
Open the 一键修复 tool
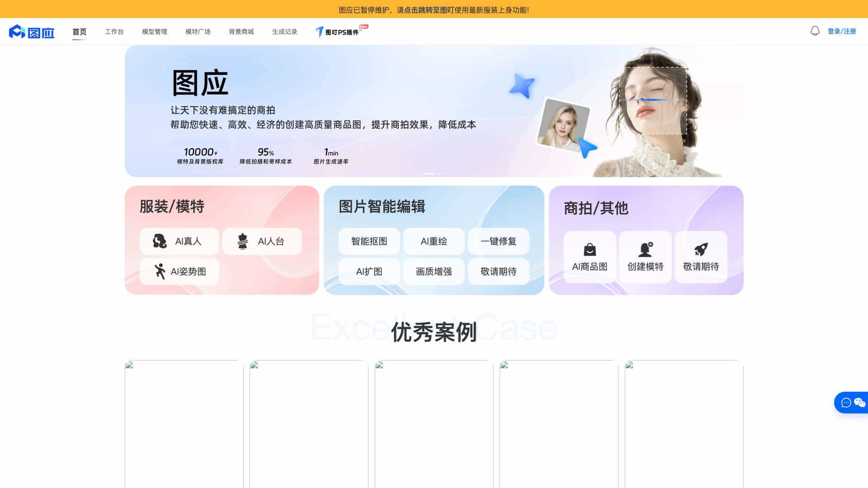pos(498,241)
